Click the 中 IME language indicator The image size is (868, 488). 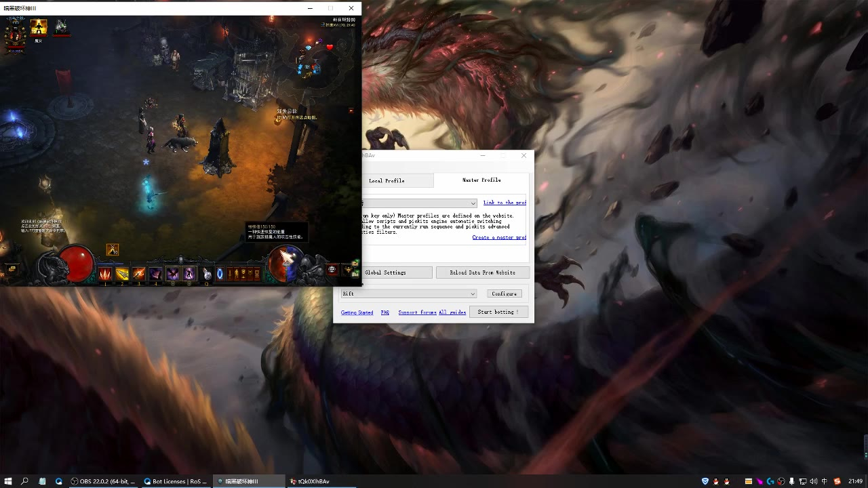(824, 481)
